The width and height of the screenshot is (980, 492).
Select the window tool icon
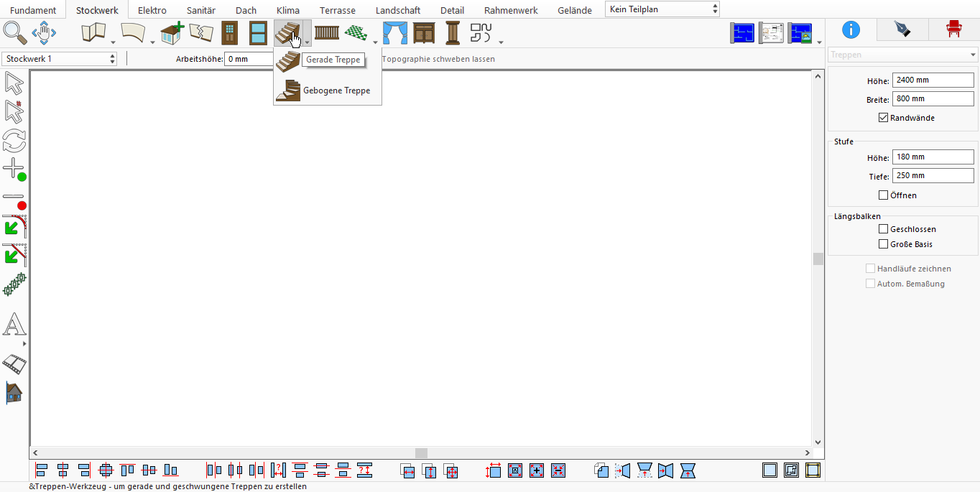point(258,33)
